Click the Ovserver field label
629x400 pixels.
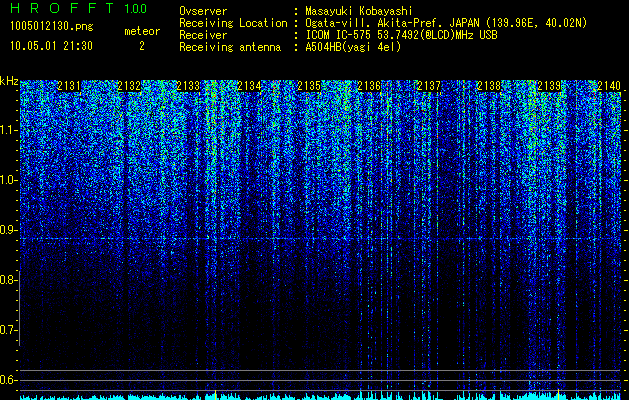click(203, 11)
